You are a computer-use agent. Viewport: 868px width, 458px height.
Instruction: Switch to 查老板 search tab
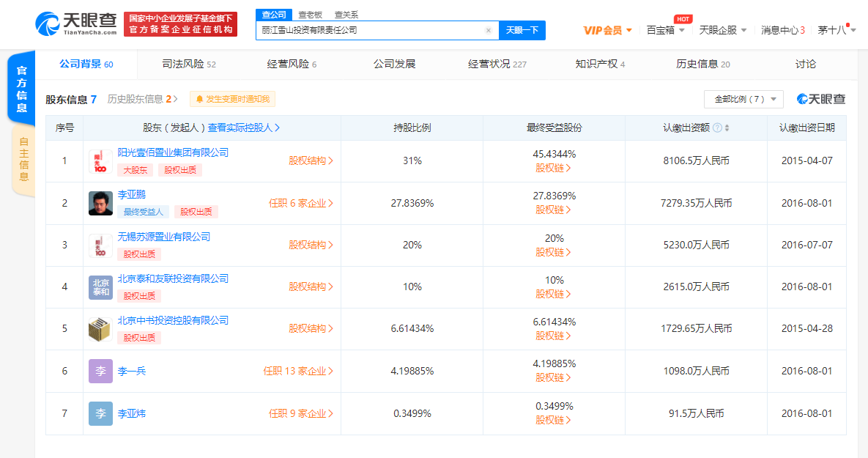pyautogui.click(x=310, y=15)
